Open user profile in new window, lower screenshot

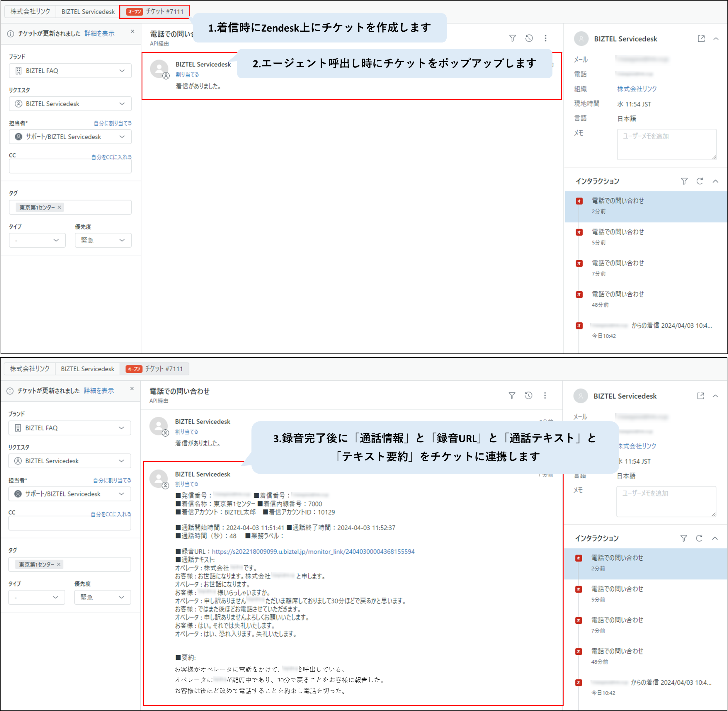(x=701, y=396)
